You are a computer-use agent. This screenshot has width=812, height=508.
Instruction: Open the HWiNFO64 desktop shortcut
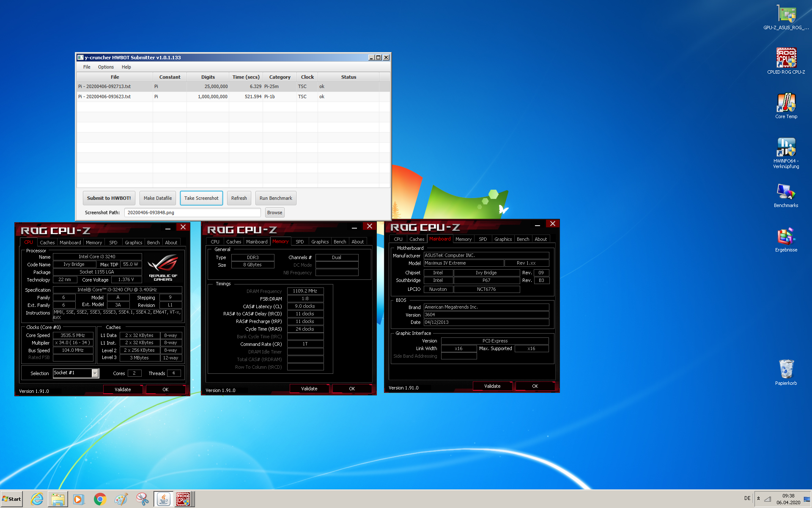(786, 153)
